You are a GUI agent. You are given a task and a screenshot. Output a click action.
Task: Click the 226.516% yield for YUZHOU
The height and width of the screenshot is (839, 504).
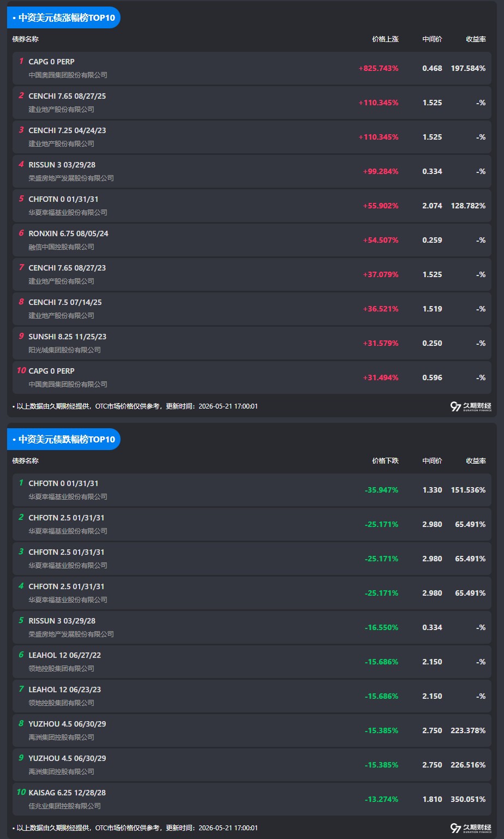pos(468,765)
